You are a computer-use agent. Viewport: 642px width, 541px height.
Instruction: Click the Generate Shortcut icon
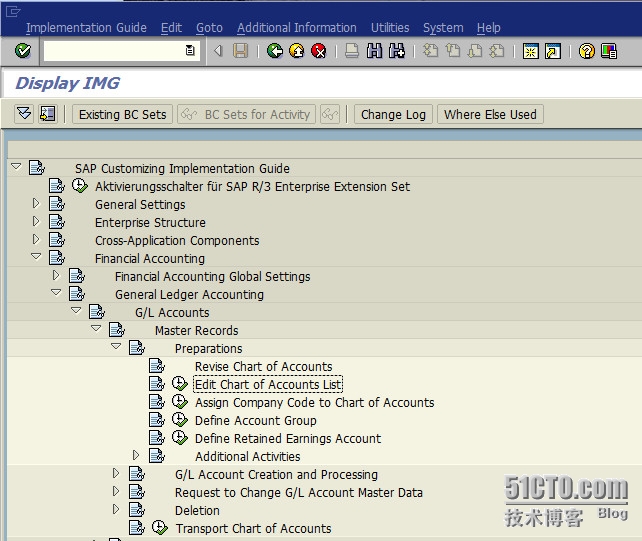click(553, 51)
